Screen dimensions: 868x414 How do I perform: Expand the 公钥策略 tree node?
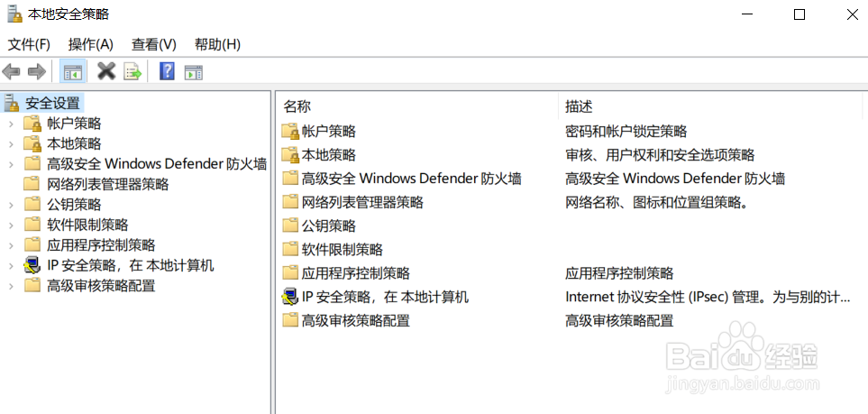tap(11, 205)
